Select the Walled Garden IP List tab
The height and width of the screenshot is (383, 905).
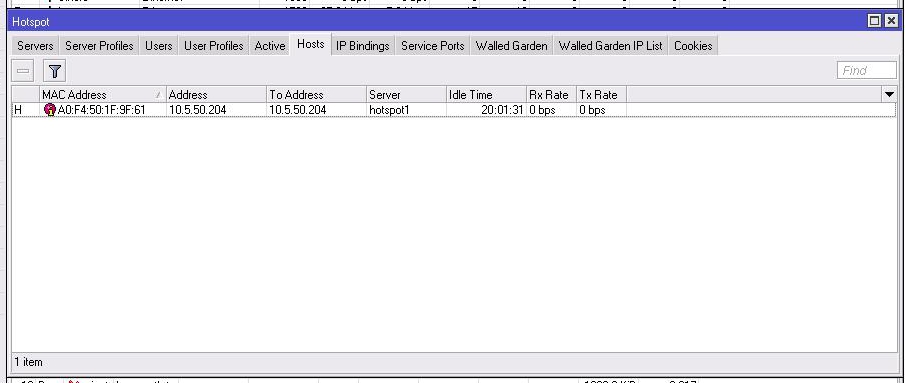tap(611, 46)
